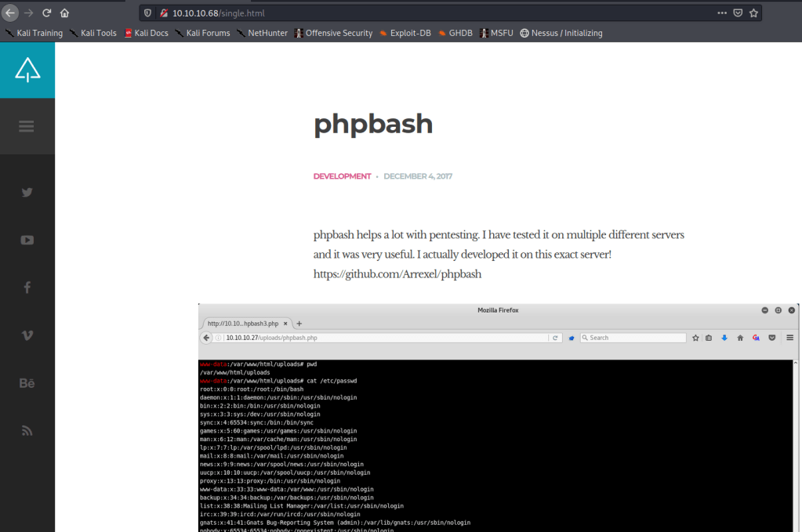Click the browser back arrow button

10,13
